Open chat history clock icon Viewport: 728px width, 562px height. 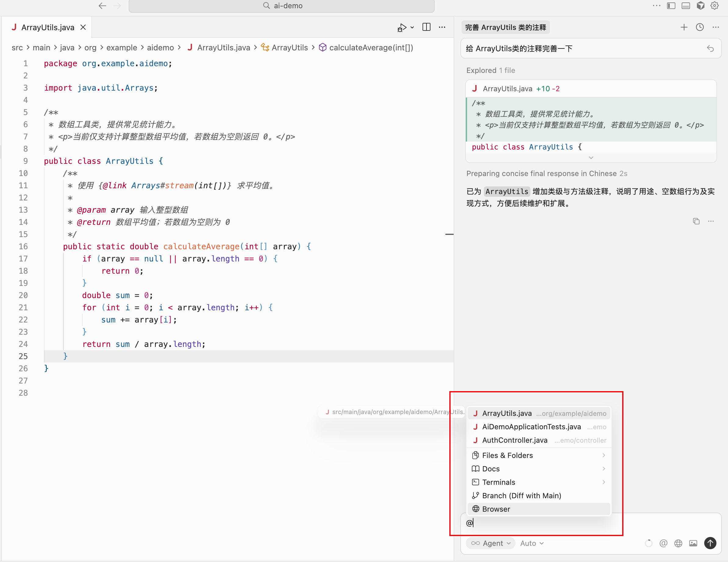tap(700, 27)
